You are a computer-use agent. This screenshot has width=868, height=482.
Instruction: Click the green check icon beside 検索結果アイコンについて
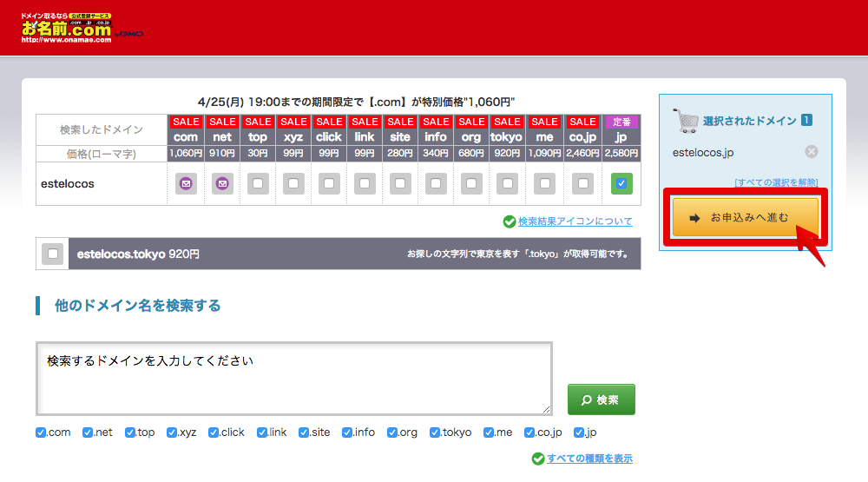click(x=510, y=221)
